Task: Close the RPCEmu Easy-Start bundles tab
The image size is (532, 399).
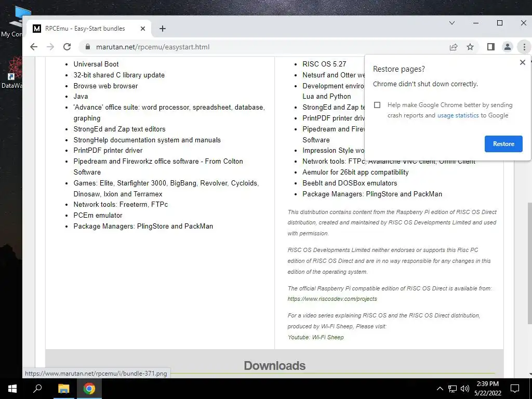Action: [143, 29]
